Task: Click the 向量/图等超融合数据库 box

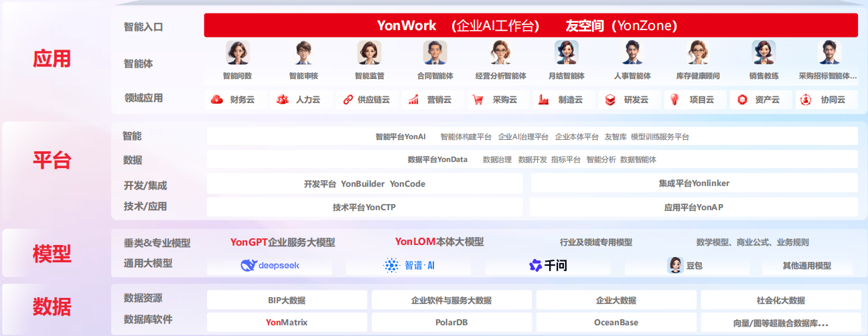Action: point(781,322)
